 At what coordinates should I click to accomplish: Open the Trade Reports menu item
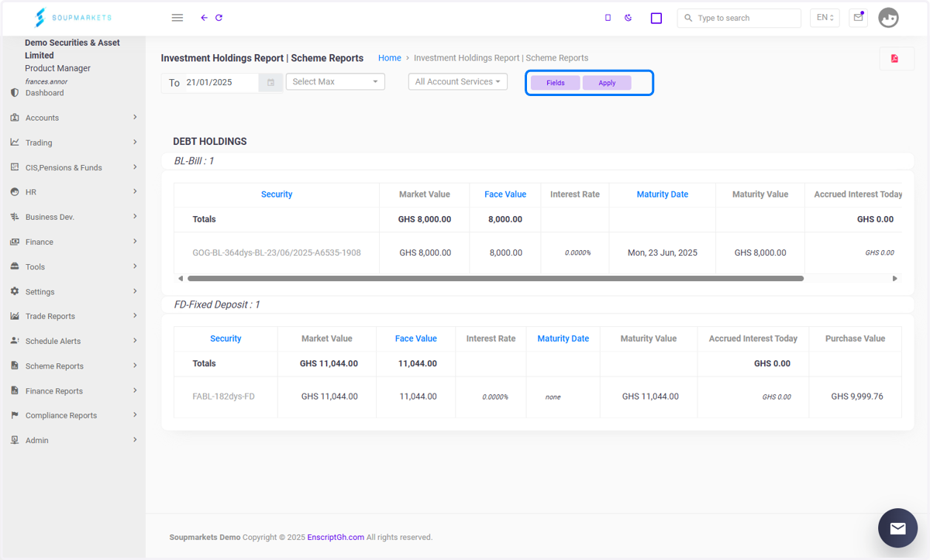50,316
